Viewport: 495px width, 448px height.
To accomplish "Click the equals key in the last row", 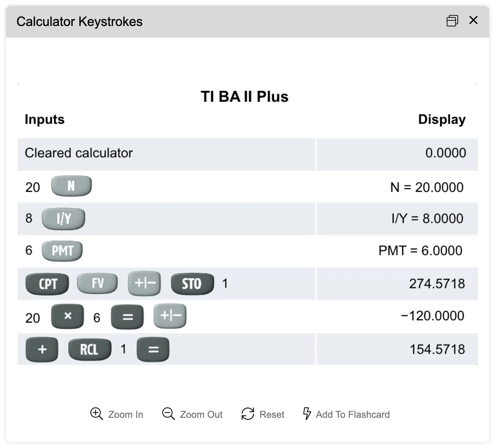I will (x=153, y=349).
